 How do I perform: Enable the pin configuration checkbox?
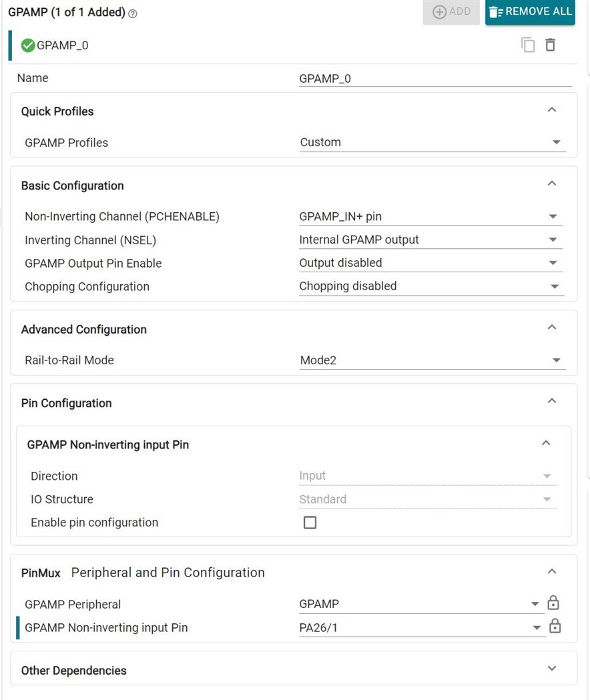coord(310,522)
